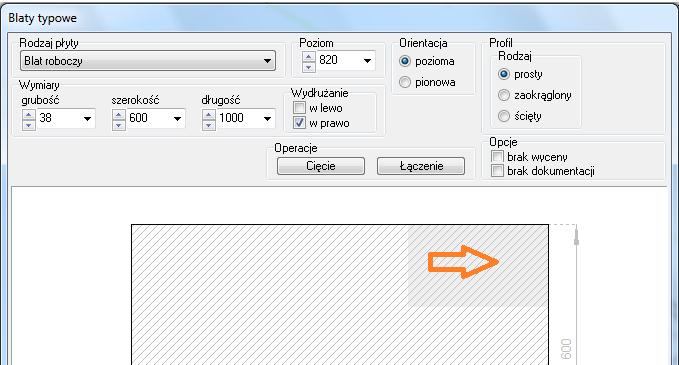Open the Rodzaj płyty 'Blat roboczy' dropdown
Image resolution: width=679 pixels, height=365 pixels.
click(x=148, y=61)
